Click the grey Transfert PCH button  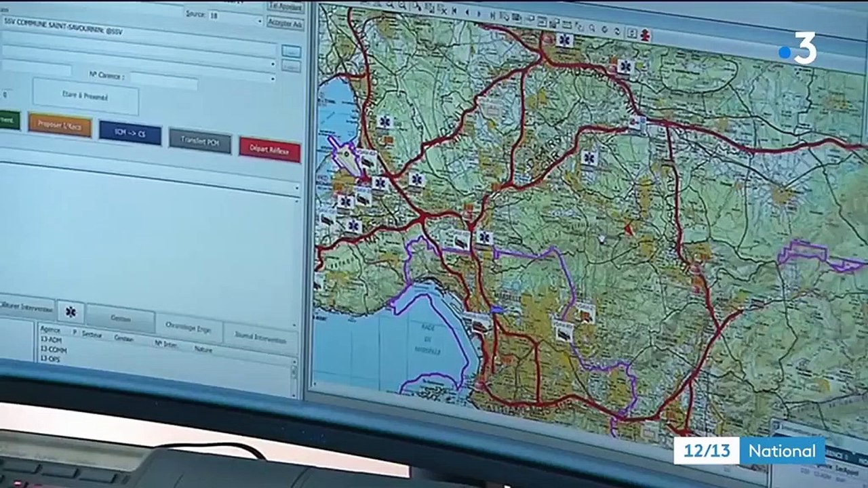(200, 140)
